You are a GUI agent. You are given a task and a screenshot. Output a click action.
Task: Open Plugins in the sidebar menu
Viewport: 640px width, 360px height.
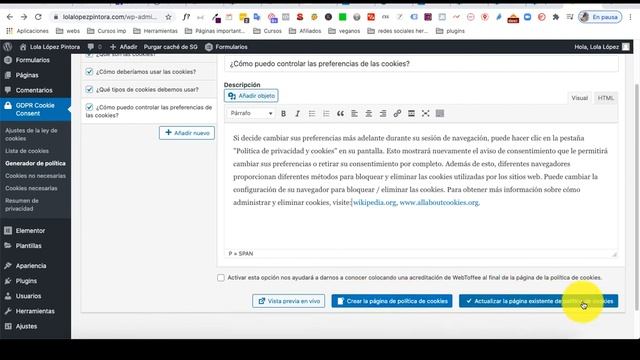26,281
